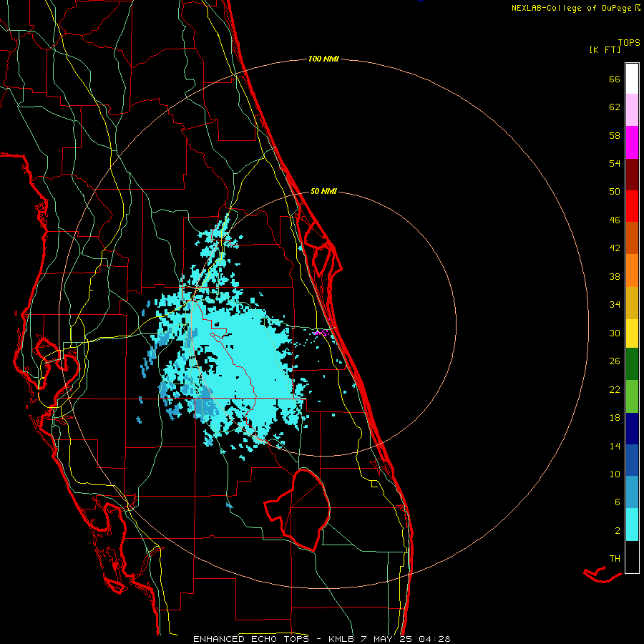The height and width of the screenshot is (644, 644).
Task: Click the 58 legend value
Action: click(615, 135)
